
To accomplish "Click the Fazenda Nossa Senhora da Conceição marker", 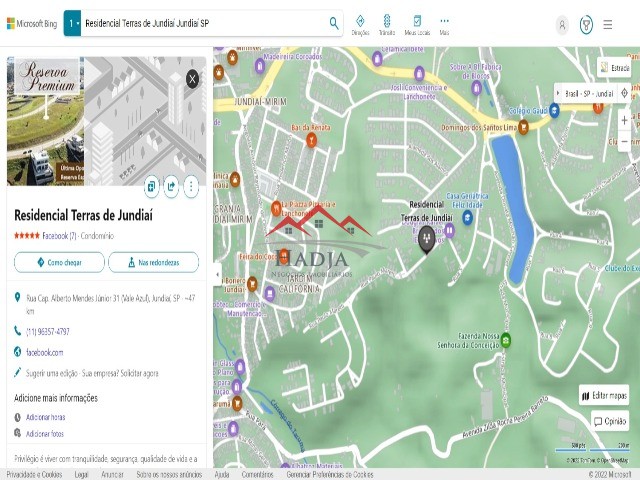I will click(x=506, y=340).
